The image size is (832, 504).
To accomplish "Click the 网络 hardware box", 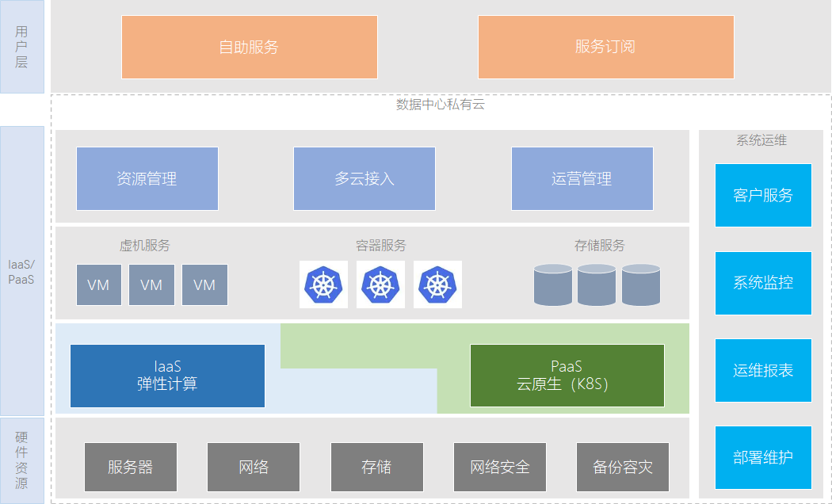I will 254,468.
